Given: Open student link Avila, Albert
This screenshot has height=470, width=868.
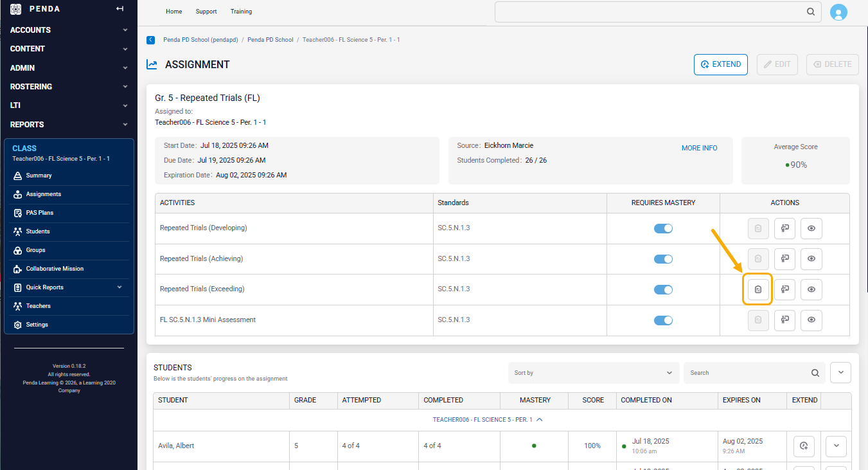Looking at the screenshot, I should pyautogui.click(x=176, y=446).
